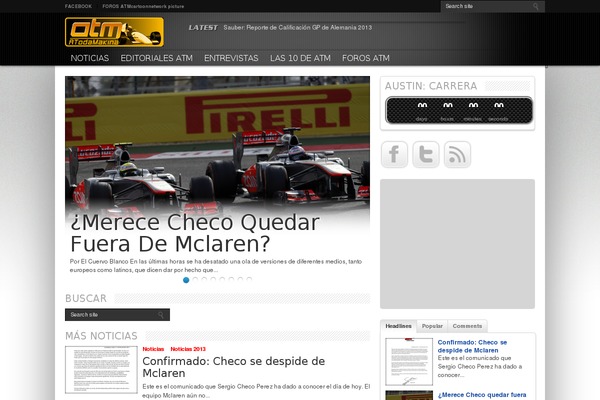
Task: Click the gray advertisement box in sidebar
Action: [457, 244]
